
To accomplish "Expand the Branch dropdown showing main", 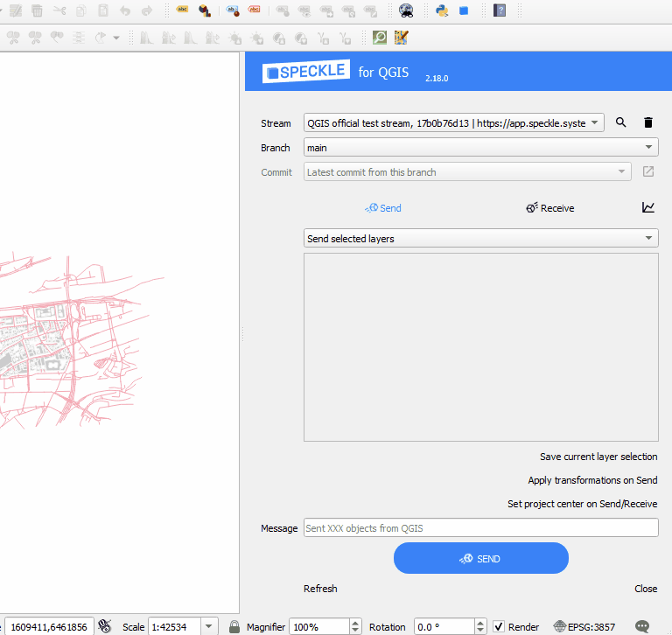I will (648, 148).
